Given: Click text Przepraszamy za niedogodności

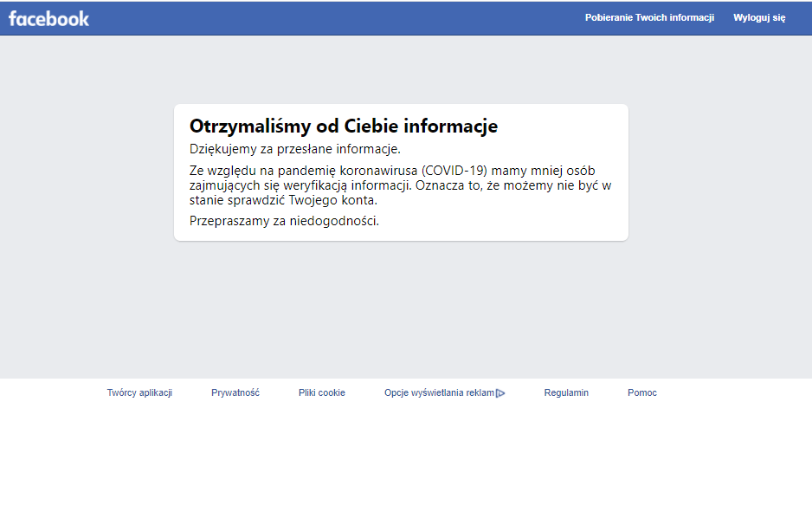Looking at the screenshot, I should click(284, 221).
